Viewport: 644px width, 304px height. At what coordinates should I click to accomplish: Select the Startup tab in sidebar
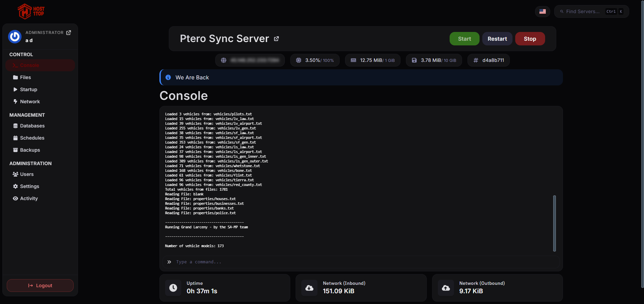click(x=28, y=89)
